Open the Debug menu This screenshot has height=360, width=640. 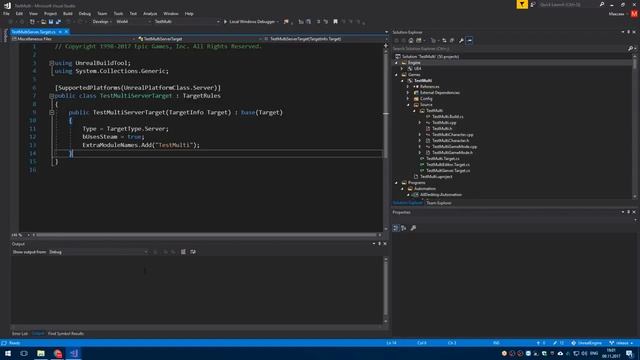tap(84, 13)
